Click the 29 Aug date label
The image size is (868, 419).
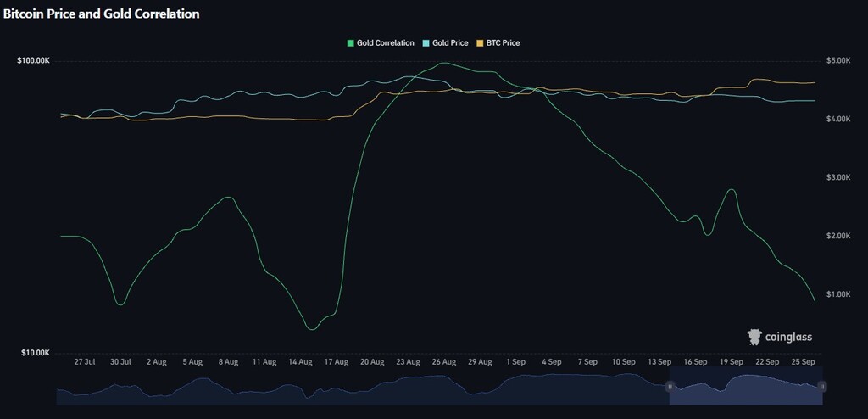pyautogui.click(x=480, y=362)
